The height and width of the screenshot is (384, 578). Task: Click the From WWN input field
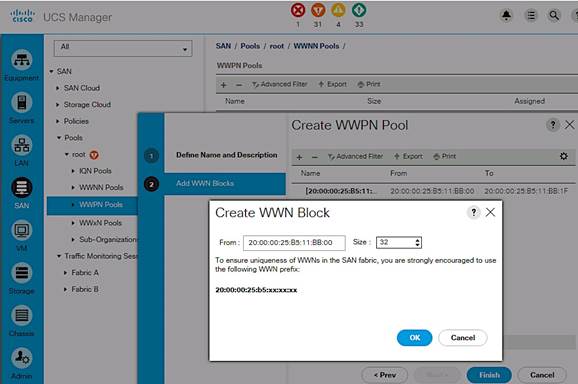(x=294, y=242)
